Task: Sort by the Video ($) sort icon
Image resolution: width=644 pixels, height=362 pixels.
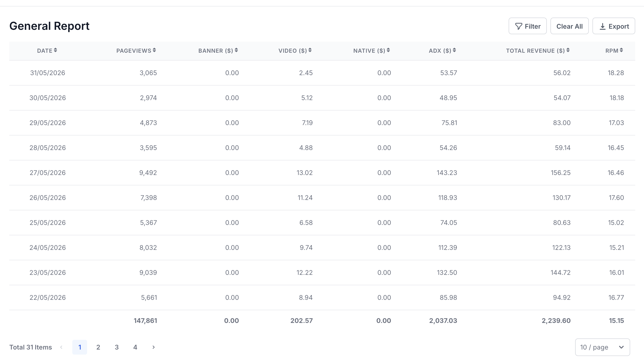Action: click(x=310, y=50)
